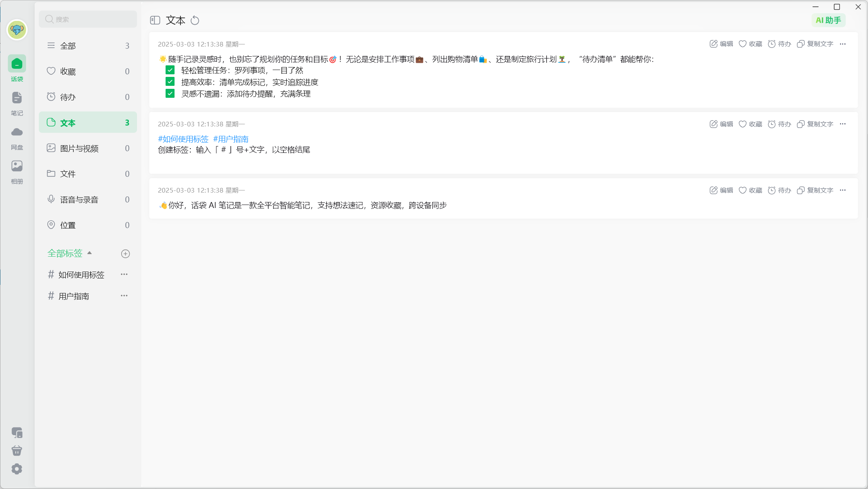This screenshot has height=489, width=868.
Task: Click the search input field
Action: coord(87,19)
